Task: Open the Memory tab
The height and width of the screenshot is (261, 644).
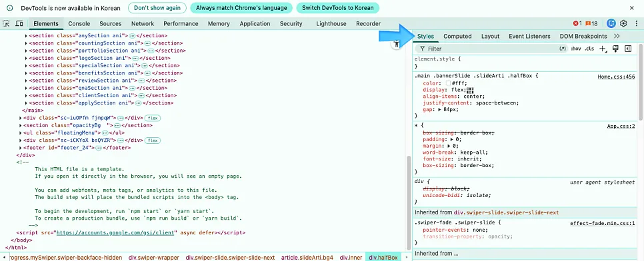Action: pos(219,24)
